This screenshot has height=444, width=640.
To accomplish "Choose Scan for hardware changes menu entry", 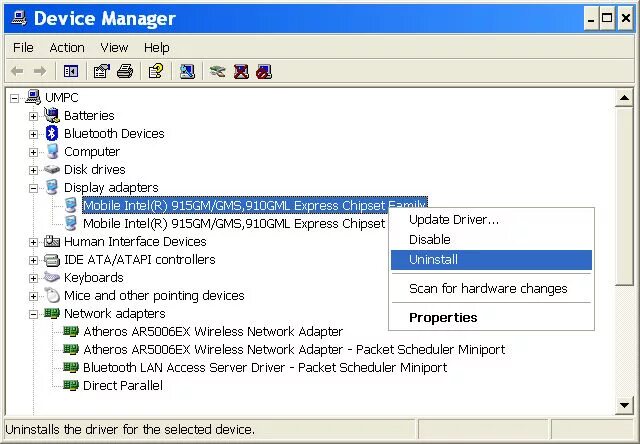I will pyautogui.click(x=491, y=289).
